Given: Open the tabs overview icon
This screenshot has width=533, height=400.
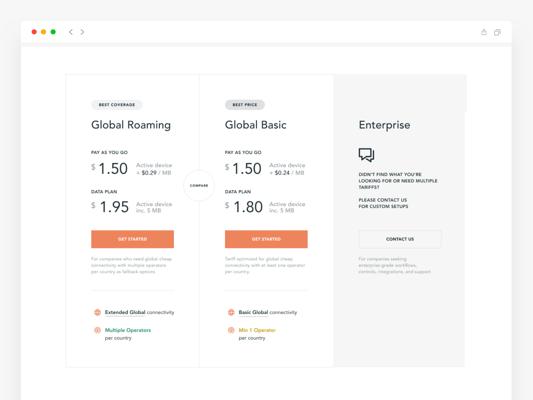Looking at the screenshot, I should point(497,32).
